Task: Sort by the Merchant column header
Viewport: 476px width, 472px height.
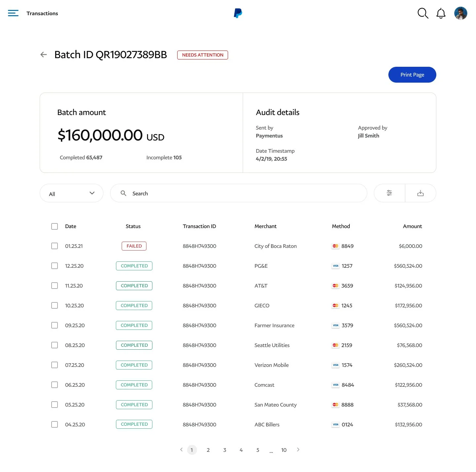Action: (265, 226)
